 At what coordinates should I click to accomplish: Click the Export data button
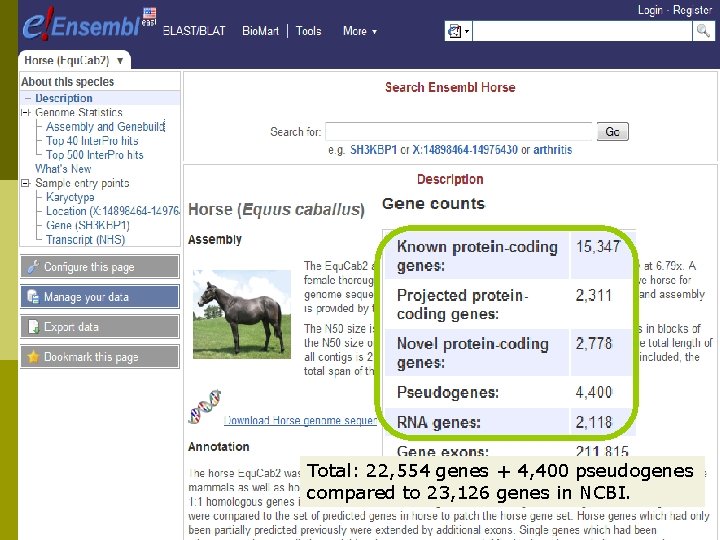[x=100, y=327]
